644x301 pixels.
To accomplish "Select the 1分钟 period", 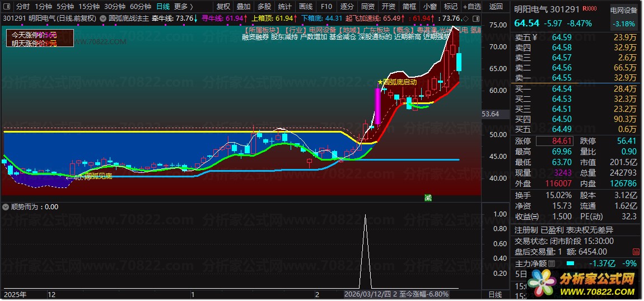I will click(43, 7).
